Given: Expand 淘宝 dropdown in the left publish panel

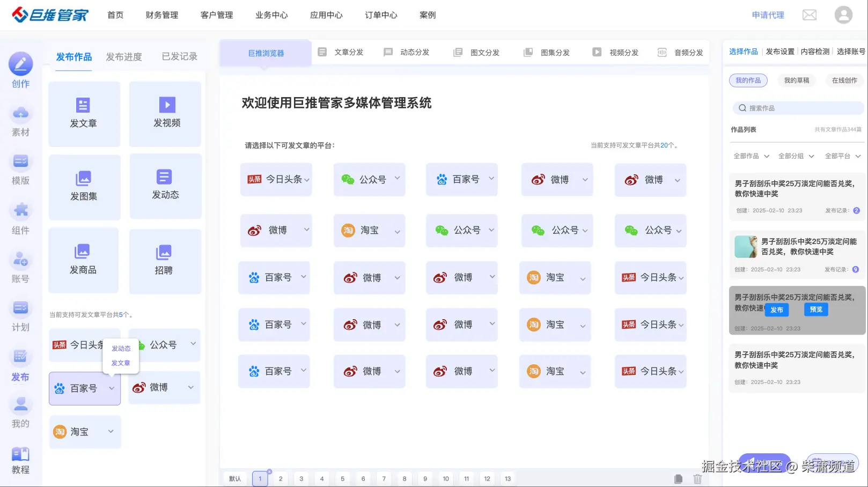Looking at the screenshot, I should click(x=111, y=431).
